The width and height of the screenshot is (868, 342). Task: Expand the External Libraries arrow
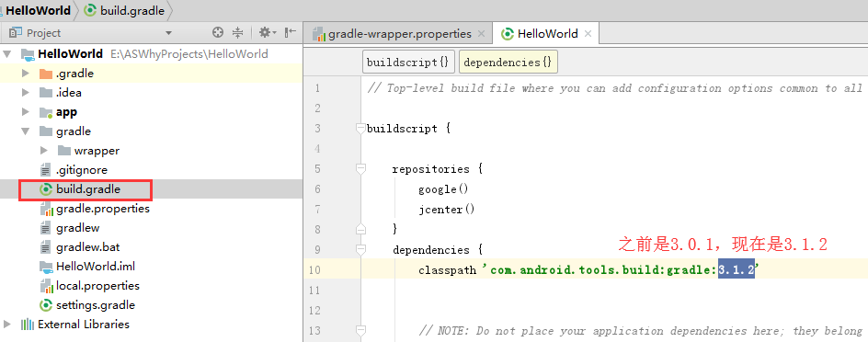coord(6,325)
